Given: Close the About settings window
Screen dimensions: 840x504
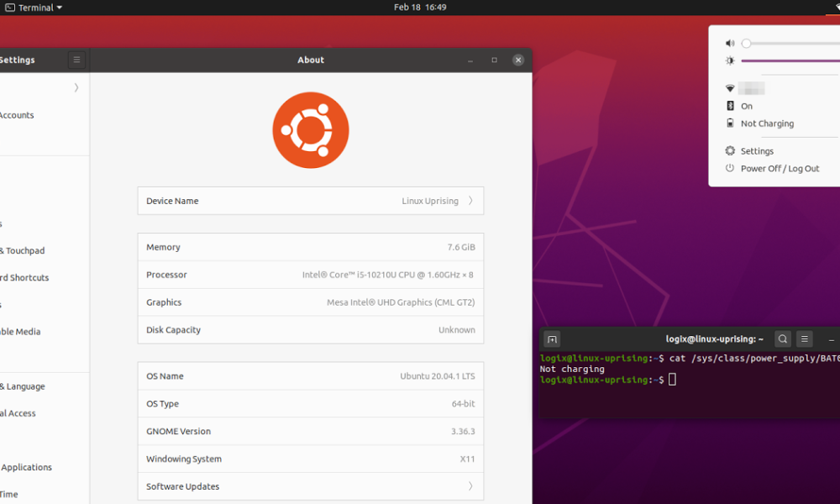Looking at the screenshot, I should coord(518,60).
